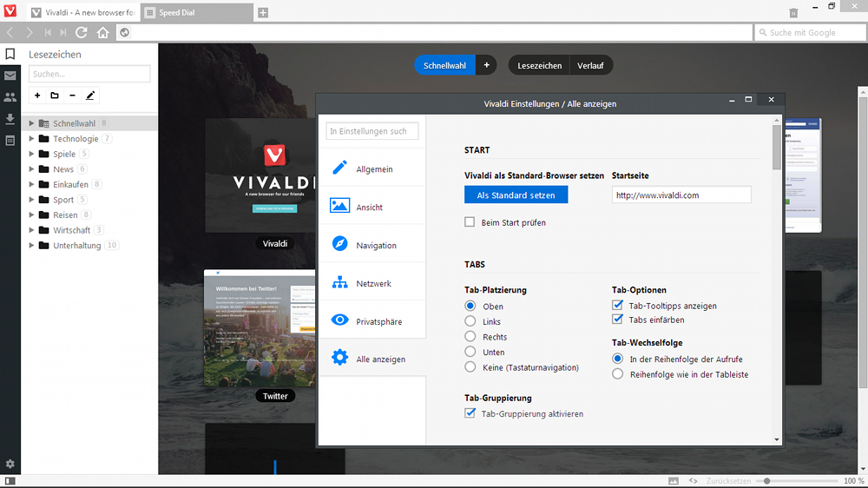Create a new bookmark folder

click(54, 96)
